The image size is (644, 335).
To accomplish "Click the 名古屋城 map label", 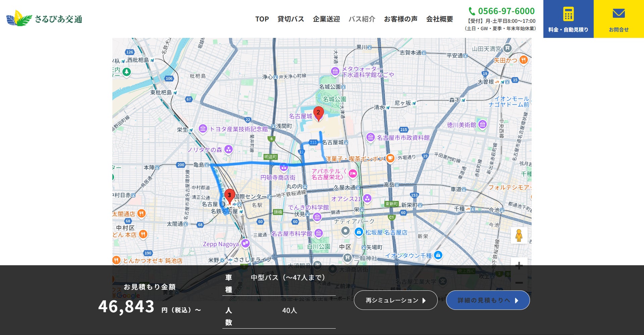I will [301, 116].
